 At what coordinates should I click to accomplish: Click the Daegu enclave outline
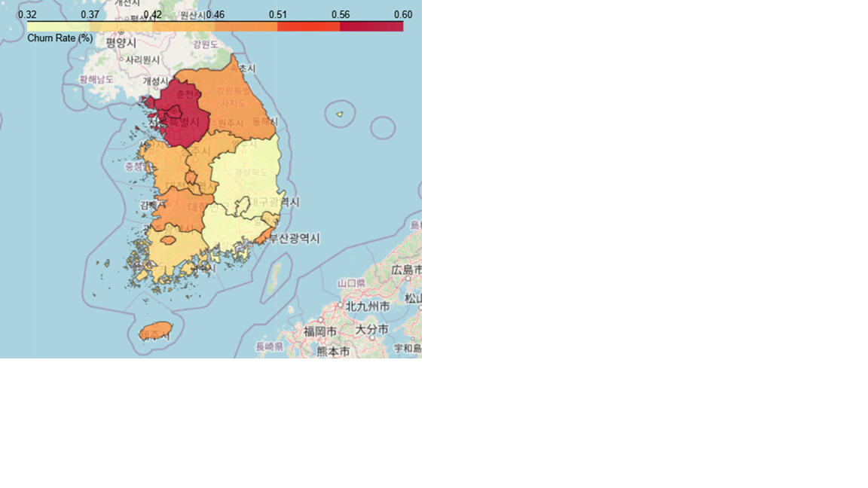[x=243, y=207]
